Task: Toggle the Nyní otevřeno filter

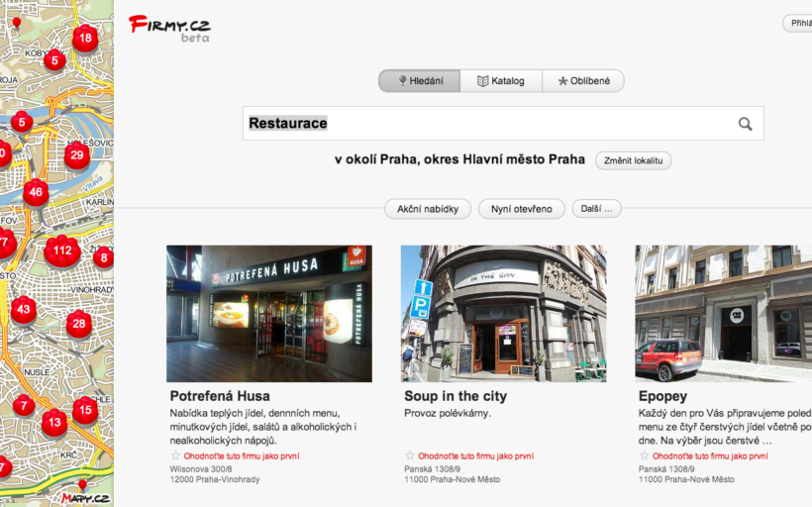Action: [521, 209]
